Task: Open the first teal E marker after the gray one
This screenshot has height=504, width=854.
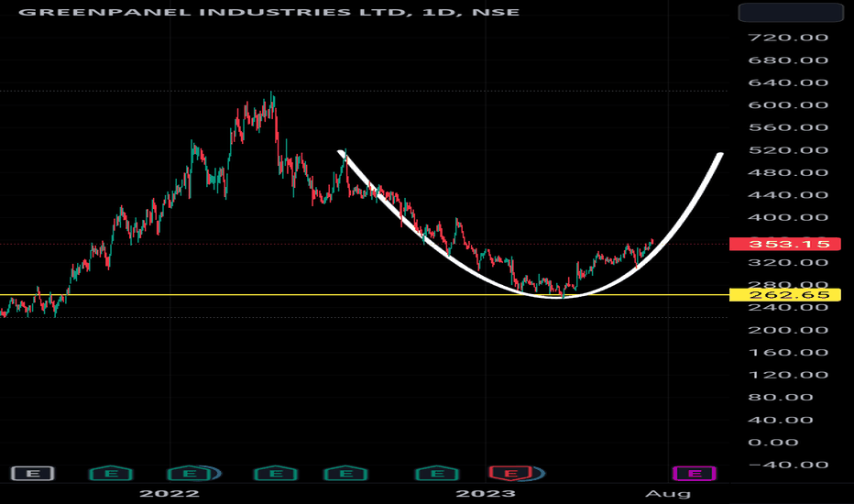Action: [111, 473]
